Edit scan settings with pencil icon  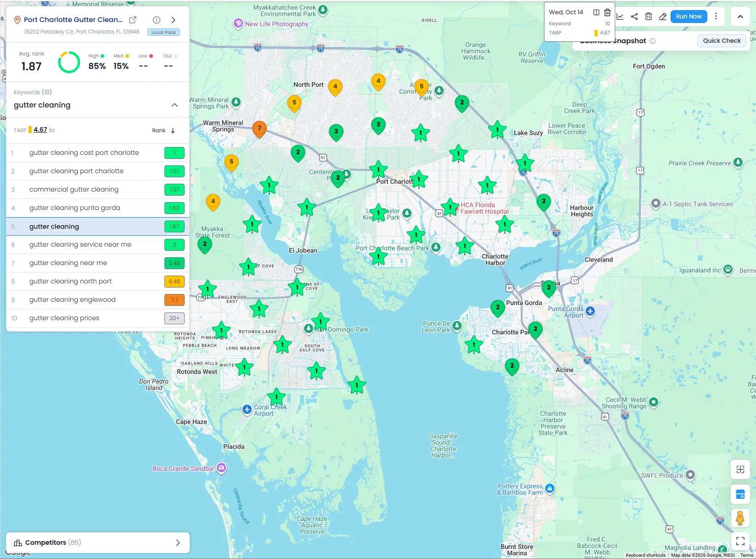point(663,17)
